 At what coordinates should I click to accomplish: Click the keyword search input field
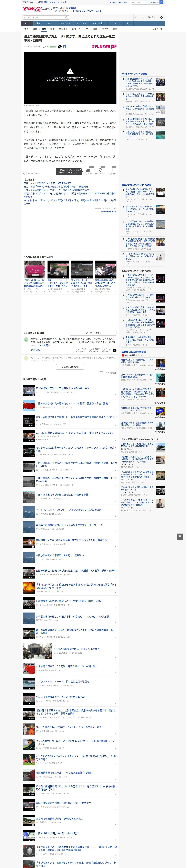coord(44,18)
